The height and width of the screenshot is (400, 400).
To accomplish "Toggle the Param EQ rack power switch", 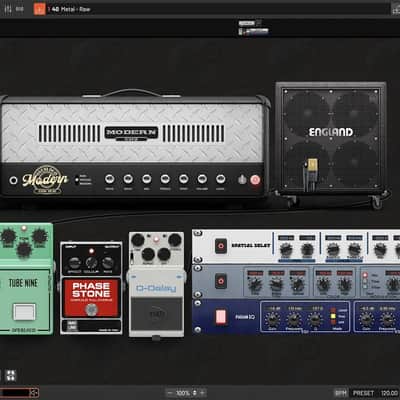I will (x=221, y=317).
